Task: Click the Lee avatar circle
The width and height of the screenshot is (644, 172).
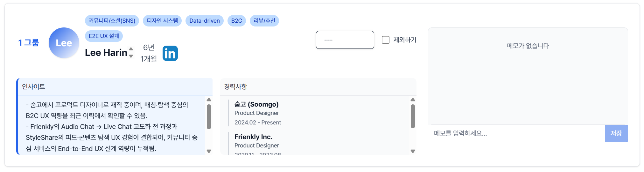Action: pyautogui.click(x=64, y=43)
